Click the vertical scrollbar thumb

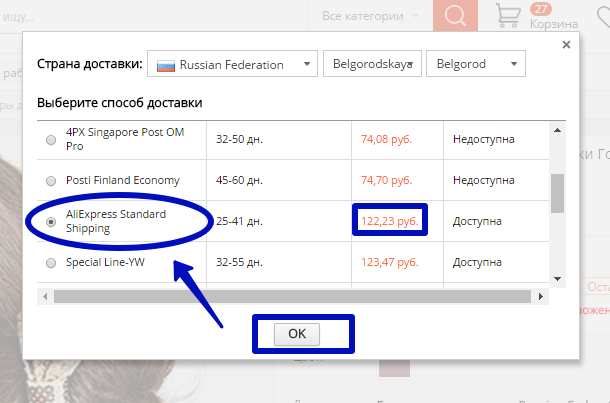(x=557, y=193)
